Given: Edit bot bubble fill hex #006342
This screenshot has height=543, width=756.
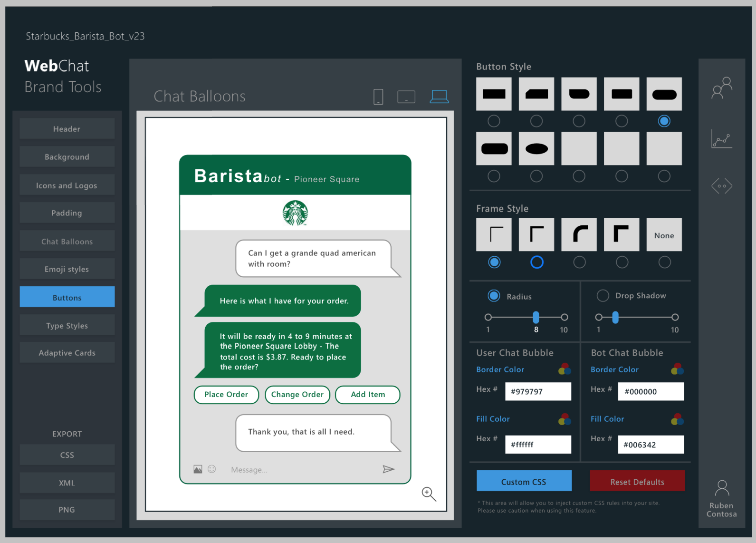Looking at the screenshot, I should coord(651,445).
